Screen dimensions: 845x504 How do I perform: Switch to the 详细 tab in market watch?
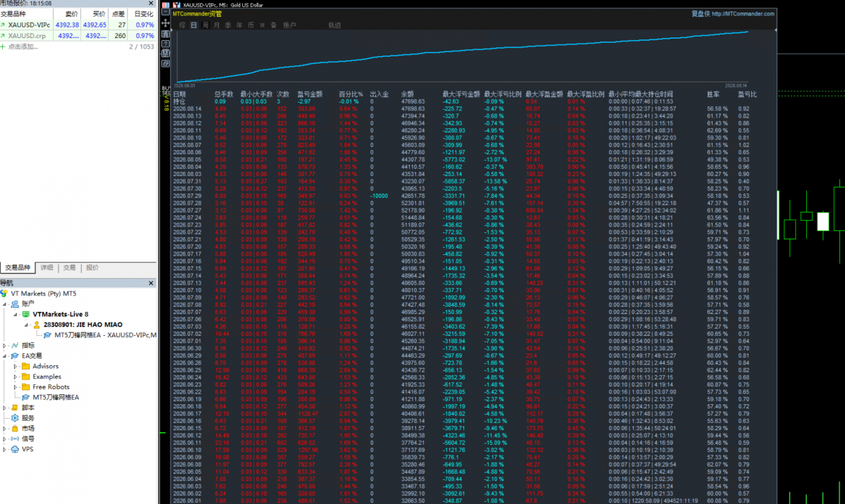click(x=46, y=267)
